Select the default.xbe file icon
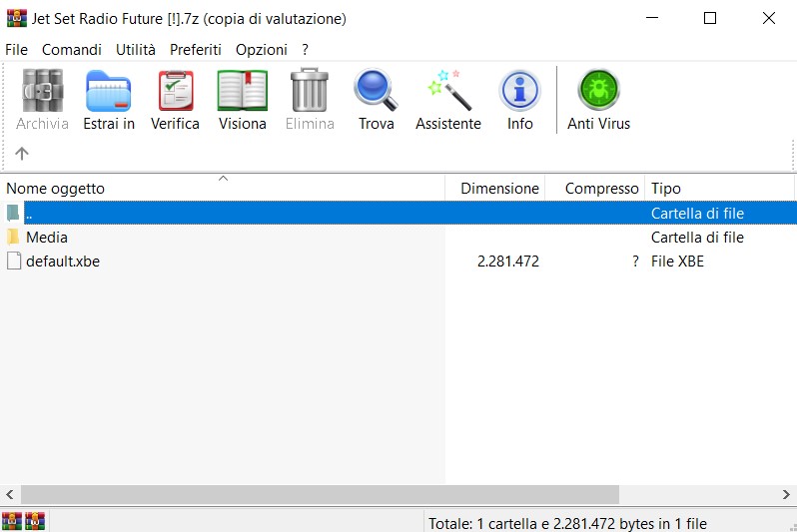Screen dimensions: 797x532 pos(14,261)
